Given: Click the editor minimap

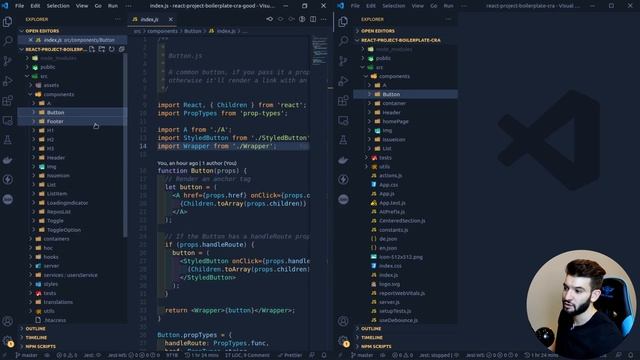Looking at the screenshot, I should [x=320, y=51].
